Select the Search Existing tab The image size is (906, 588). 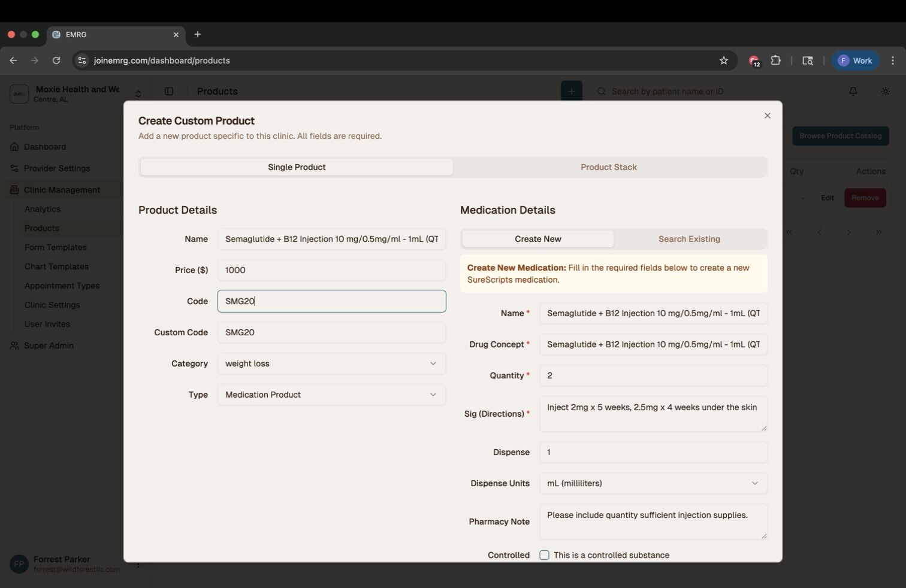[689, 239]
